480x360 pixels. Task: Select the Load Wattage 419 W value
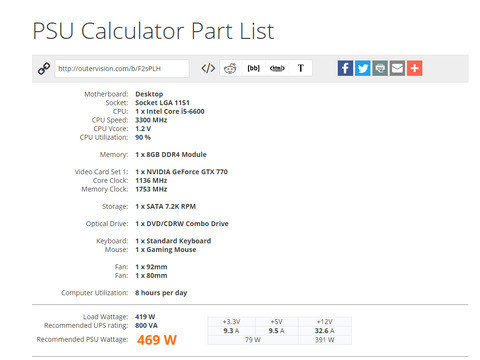145,317
